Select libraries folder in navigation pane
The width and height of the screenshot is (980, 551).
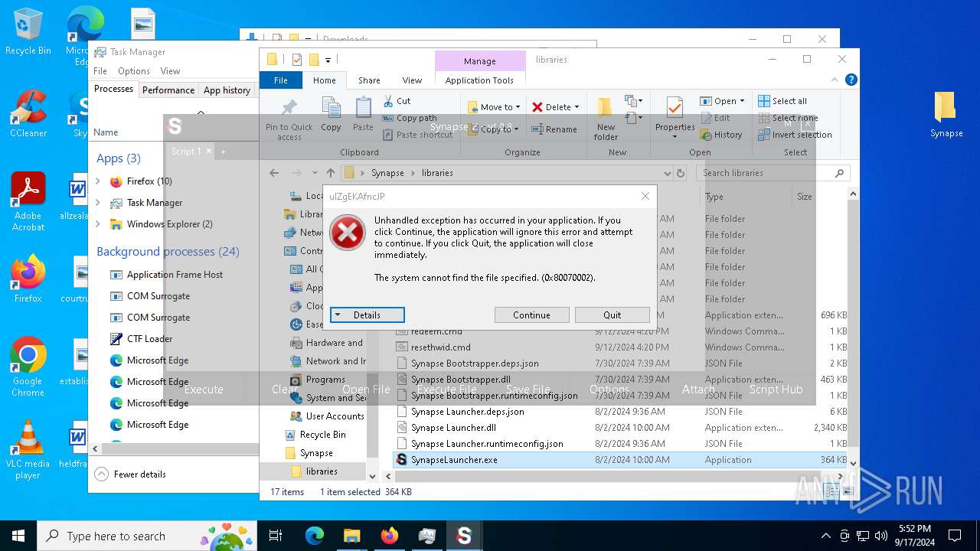point(321,471)
